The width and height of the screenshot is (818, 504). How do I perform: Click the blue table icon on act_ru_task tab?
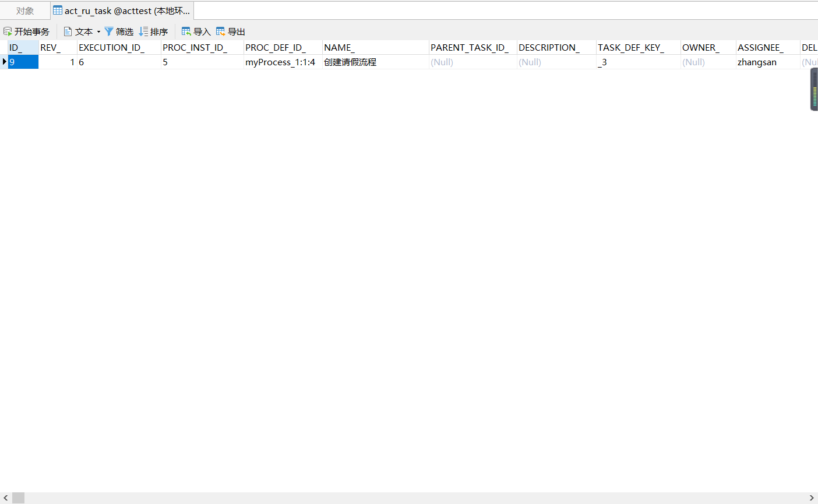click(57, 10)
